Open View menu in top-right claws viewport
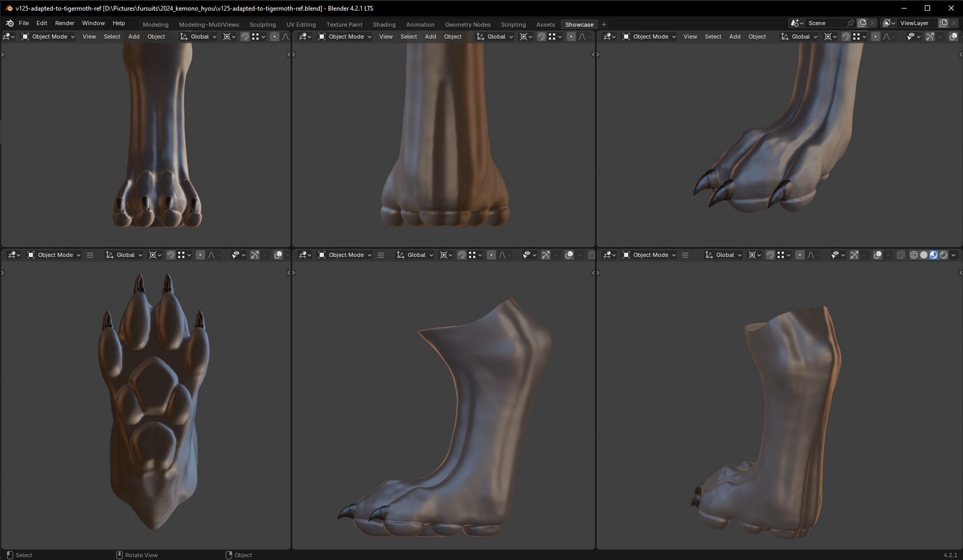 (x=690, y=37)
